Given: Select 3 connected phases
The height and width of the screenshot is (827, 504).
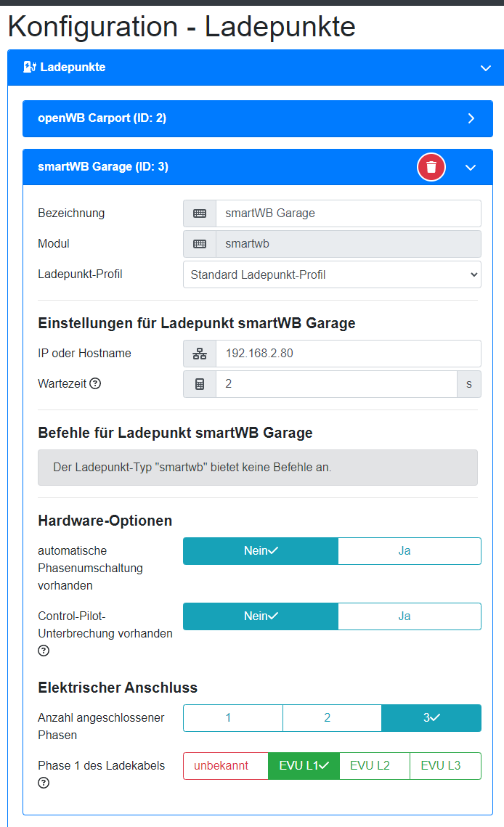Looking at the screenshot, I should 431,718.
